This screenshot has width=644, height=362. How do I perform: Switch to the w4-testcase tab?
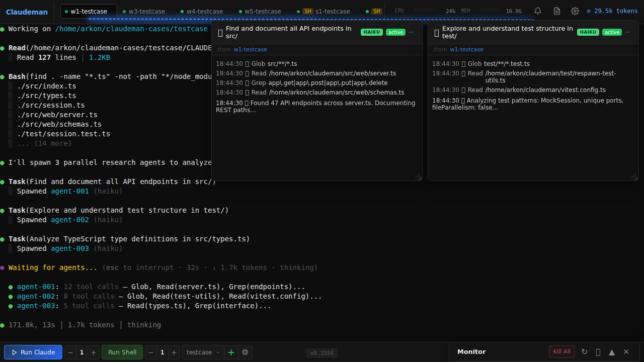click(204, 11)
